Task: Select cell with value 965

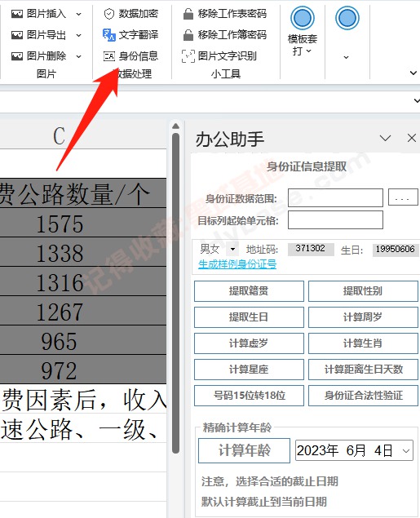Action: pos(83,340)
